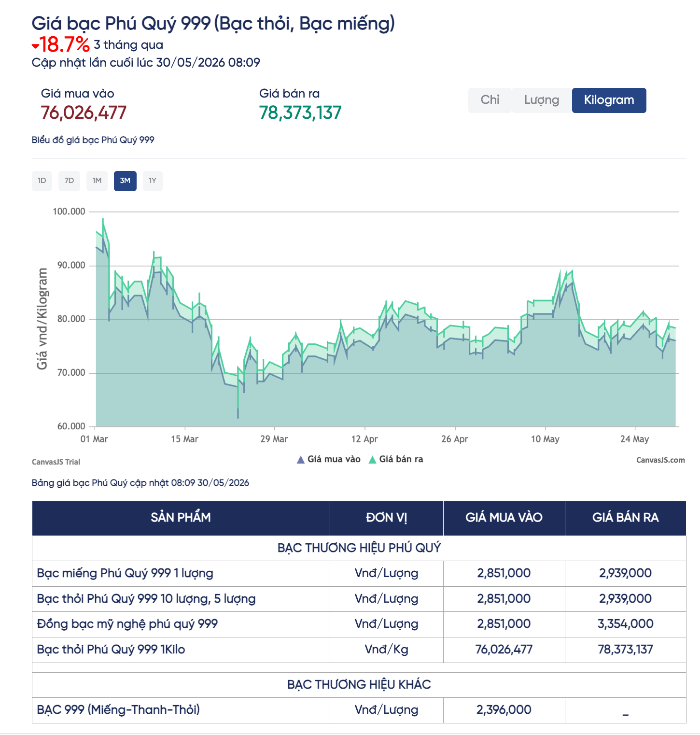
Task: Click the GIÁ BÁN RA column header
Action: click(626, 518)
